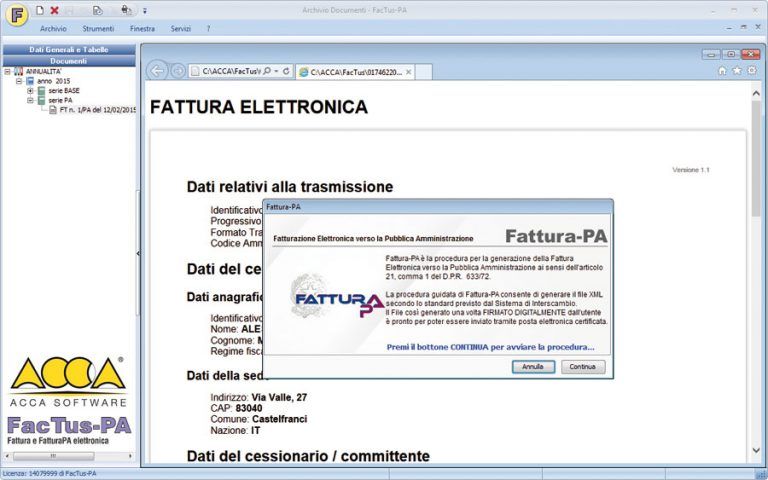Click the browser home icon
This screenshot has width=768, height=480.
722,71
